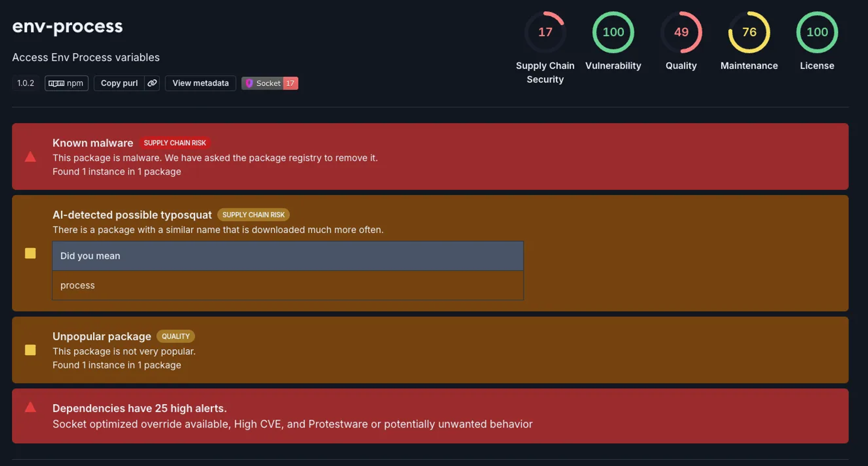Click the SUPPLY CHAIN RISK tag on Known malware
The height and width of the screenshot is (466, 868).
(175, 143)
